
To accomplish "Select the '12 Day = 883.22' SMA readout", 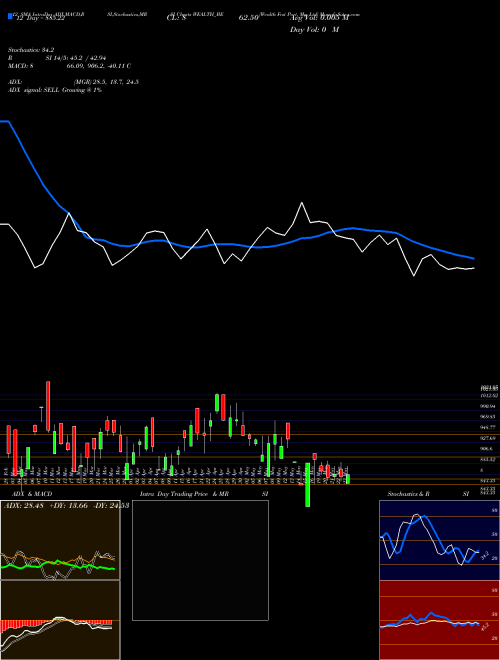I will 39,18.
